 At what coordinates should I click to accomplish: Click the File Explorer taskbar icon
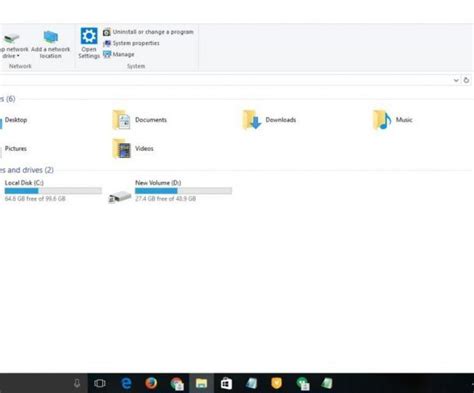click(201, 383)
